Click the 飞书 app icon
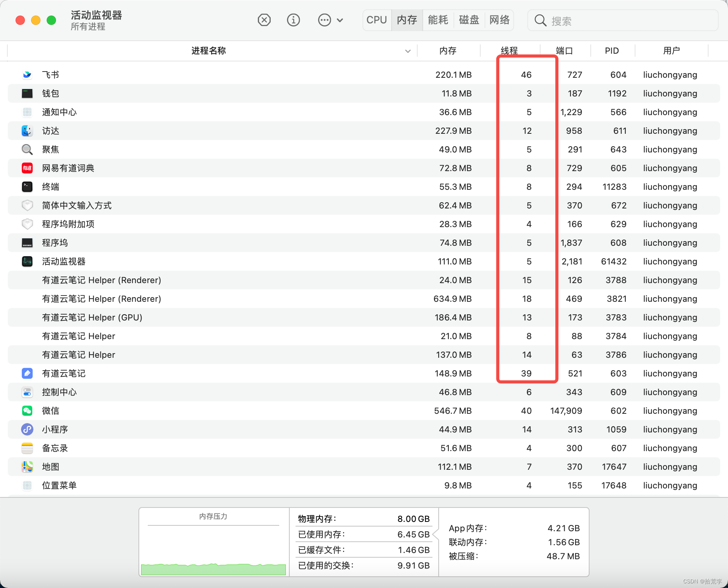This screenshot has width=728, height=588. [27, 75]
